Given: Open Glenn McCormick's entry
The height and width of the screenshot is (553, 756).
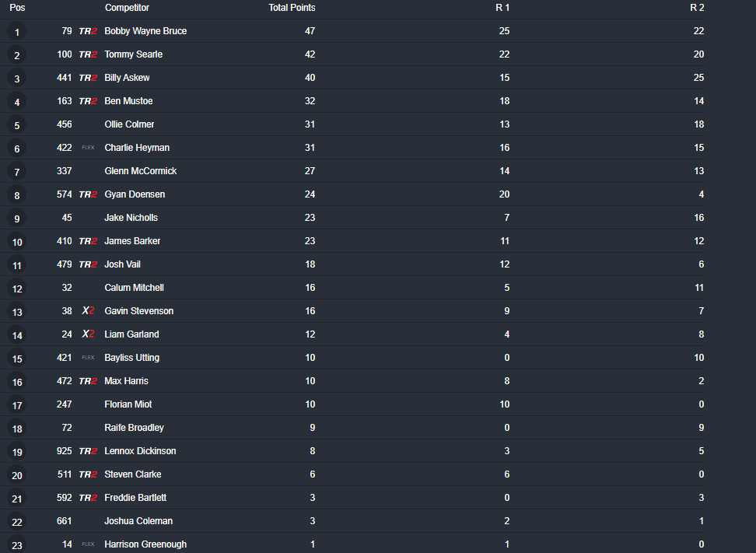Looking at the screenshot, I should [x=140, y=171].
